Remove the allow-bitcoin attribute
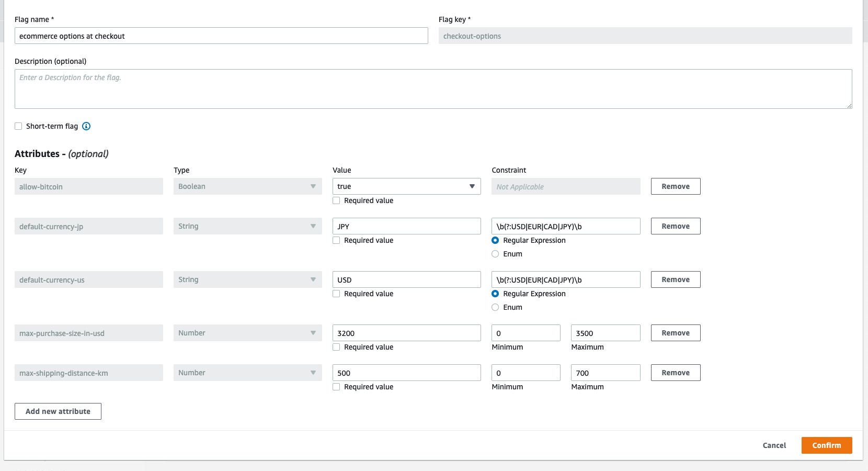 (x=676, y=186)
